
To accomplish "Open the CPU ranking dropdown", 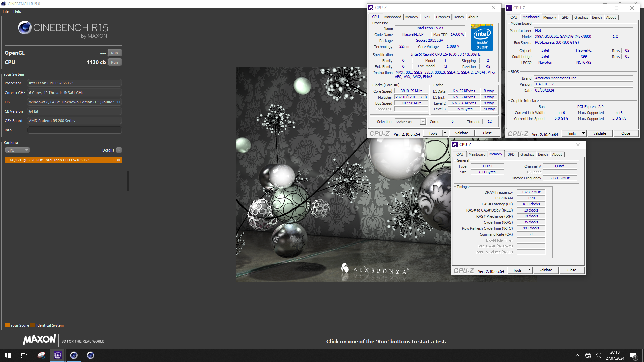I will coord(17,150).
